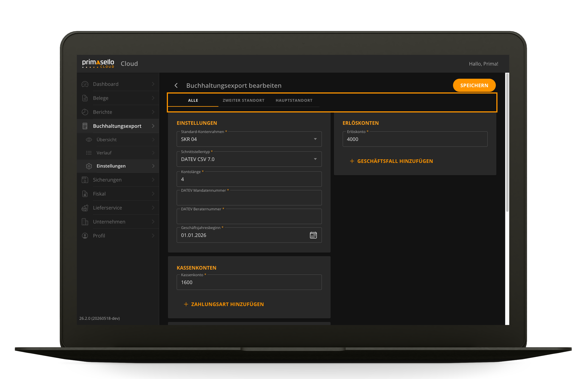Open the Einstellungen submenu item
Screen dimensions: 588x379
pos(118,166)
